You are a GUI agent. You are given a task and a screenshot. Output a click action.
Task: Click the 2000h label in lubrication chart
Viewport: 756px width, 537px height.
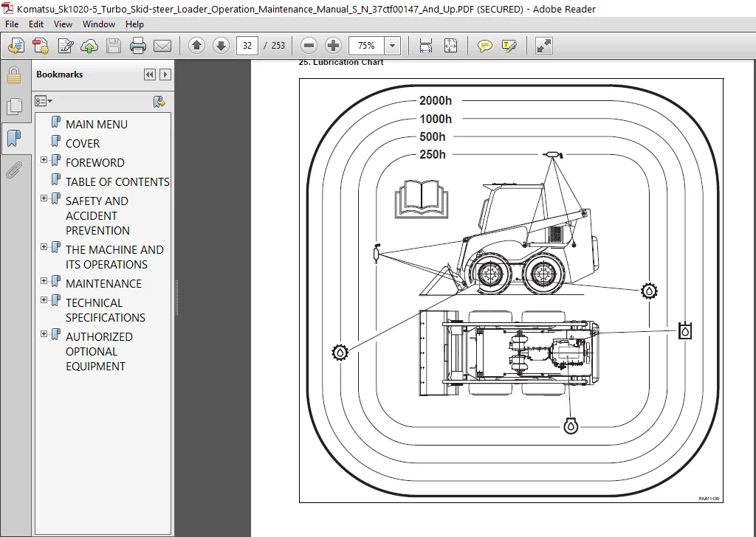pos(436,100)
